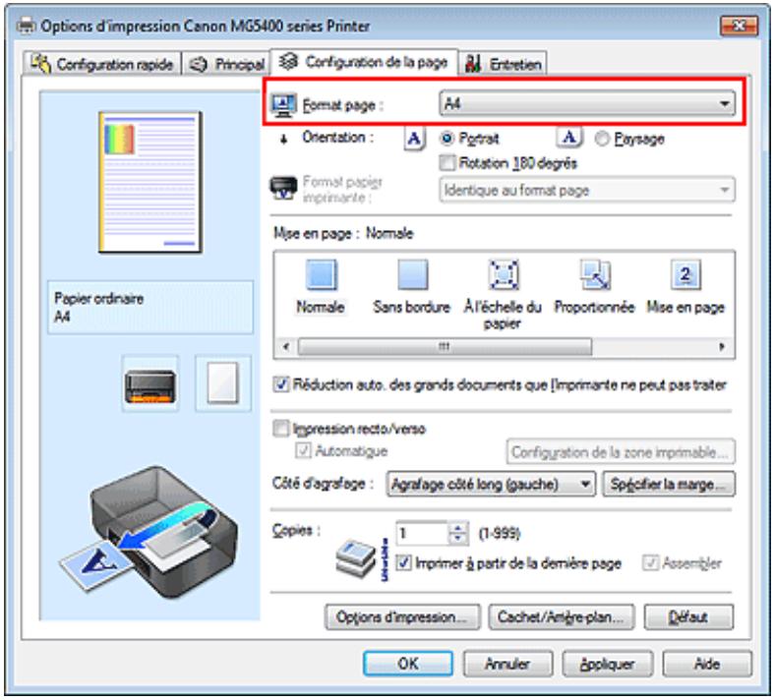774x700 pixels.
Task: Click the document preview thumbnail
Action: [x=150, y=183]
